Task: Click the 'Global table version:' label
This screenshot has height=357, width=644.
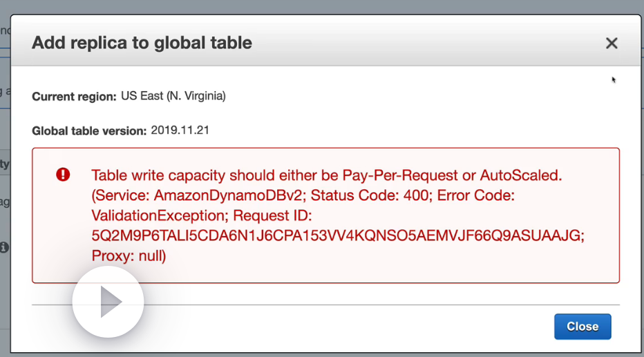Action: click(89, 131)
